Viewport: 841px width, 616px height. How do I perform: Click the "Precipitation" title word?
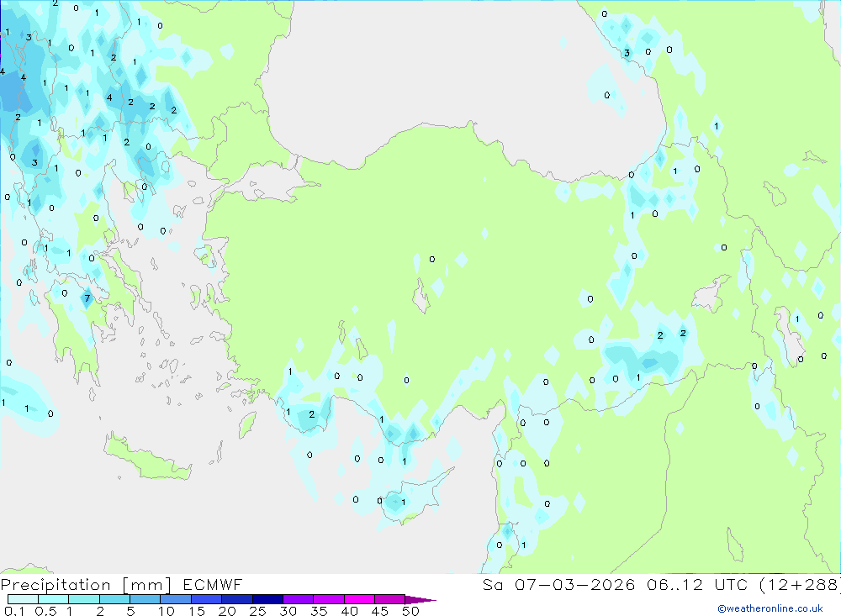click(56, 585)
